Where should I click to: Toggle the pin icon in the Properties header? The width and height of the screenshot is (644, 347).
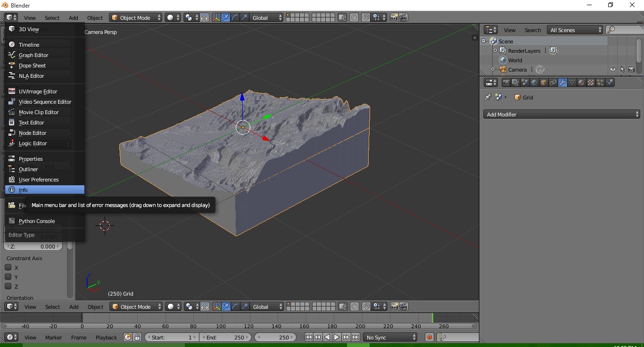[x=487, y=97]
